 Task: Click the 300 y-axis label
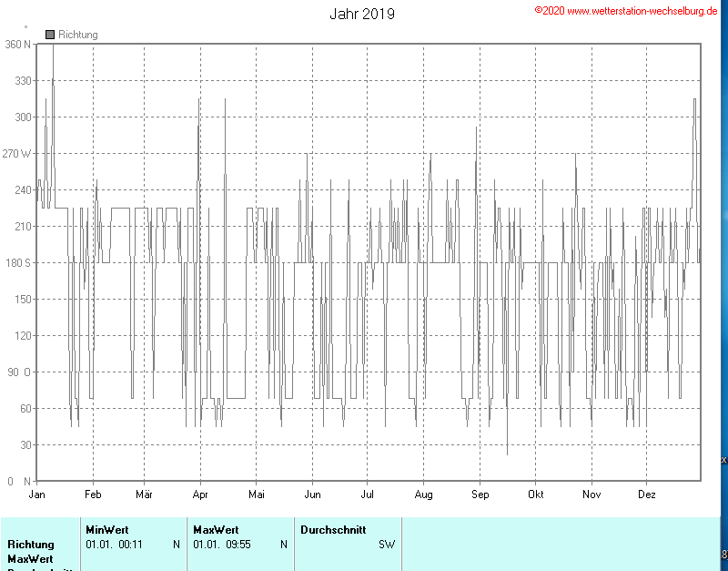coord(24,117)
